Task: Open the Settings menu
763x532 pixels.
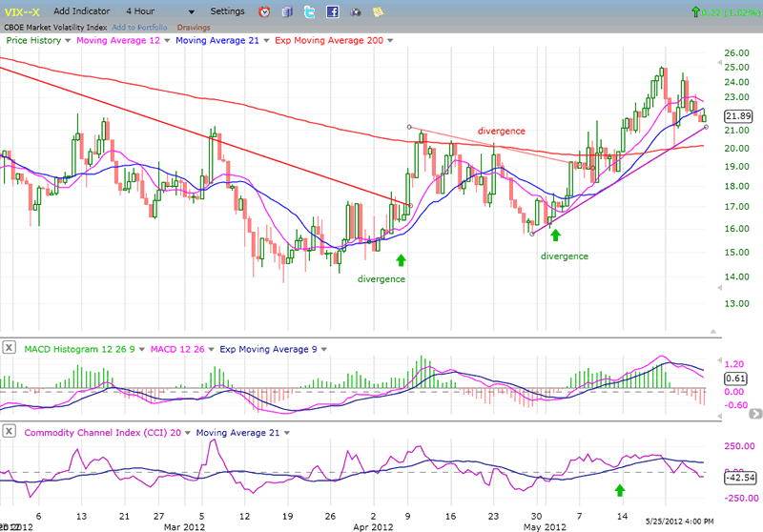Action: click(226, 11)
